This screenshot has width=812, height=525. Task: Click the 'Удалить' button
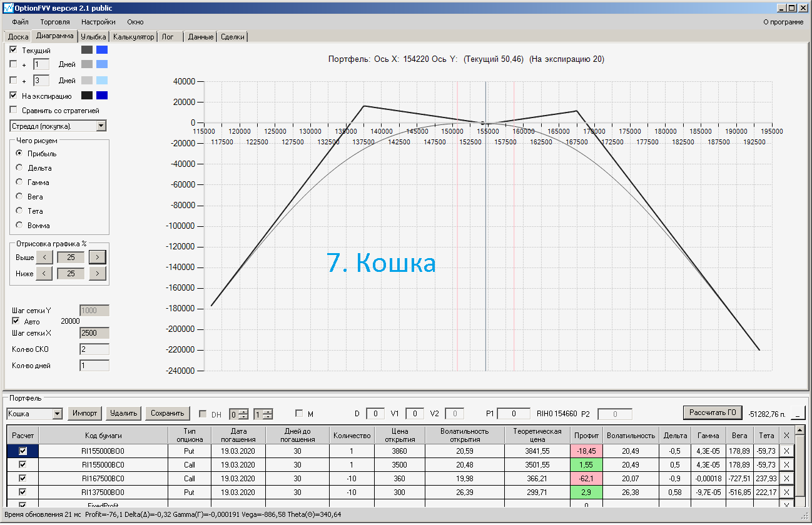tap(123, 413)
